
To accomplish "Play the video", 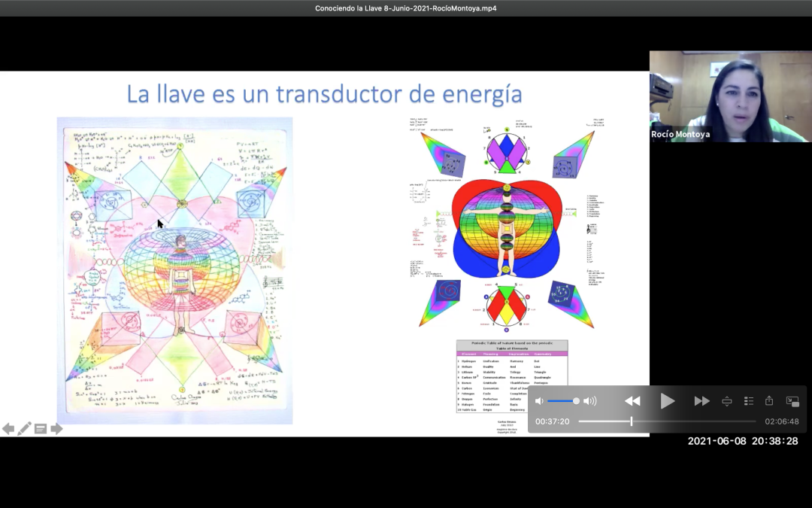I will tap(667, 401).
